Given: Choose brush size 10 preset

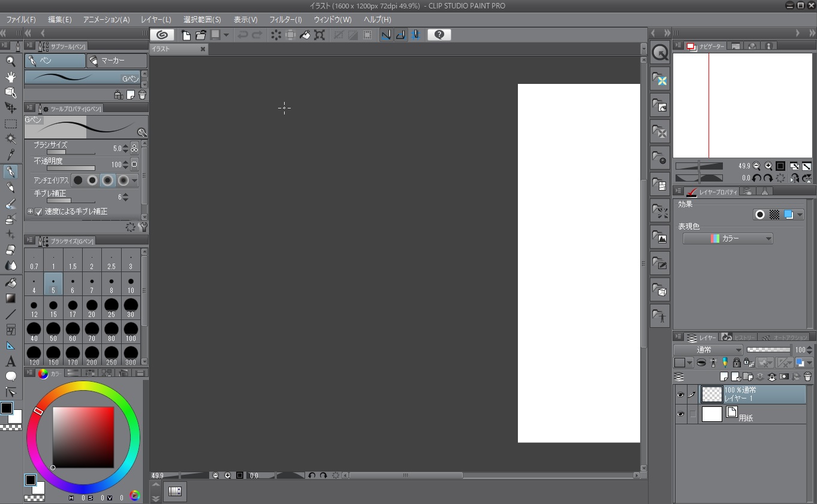Looking at the screenshot, I should coord(131,283).
